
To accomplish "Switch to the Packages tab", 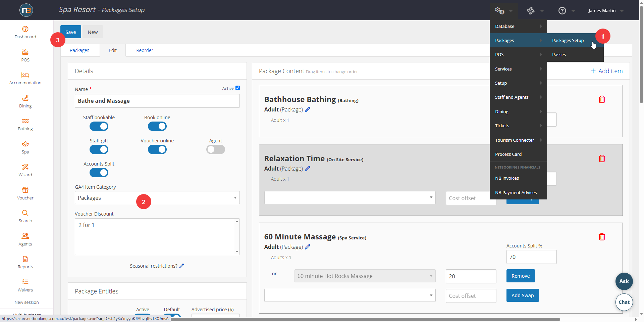I will tap(79, 50).
